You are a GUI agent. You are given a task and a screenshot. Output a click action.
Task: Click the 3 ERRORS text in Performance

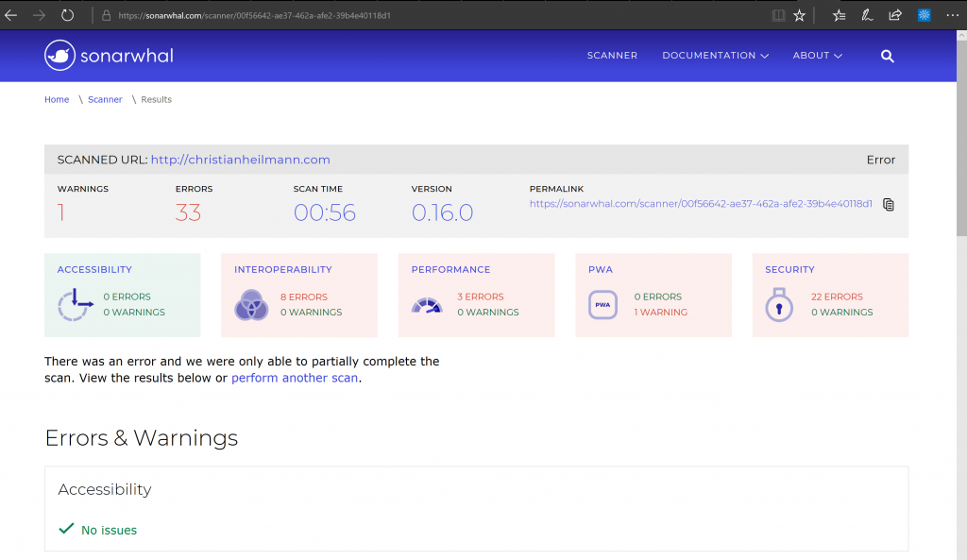pos(481,297)
